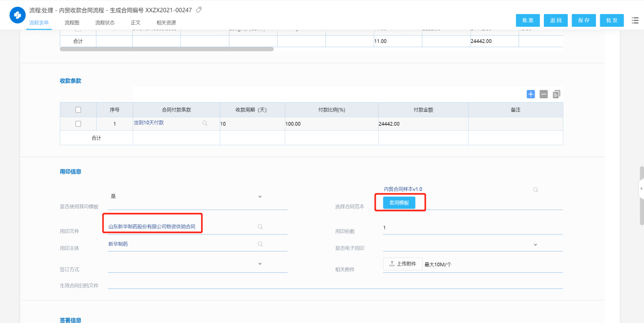Click the 收款条款 section heading
This screenshot has width=644, height=323.
click(70, 81)
